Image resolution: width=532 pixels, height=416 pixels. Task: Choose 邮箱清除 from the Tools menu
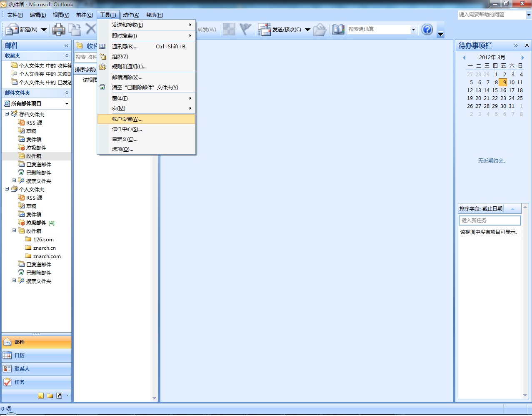146,78
